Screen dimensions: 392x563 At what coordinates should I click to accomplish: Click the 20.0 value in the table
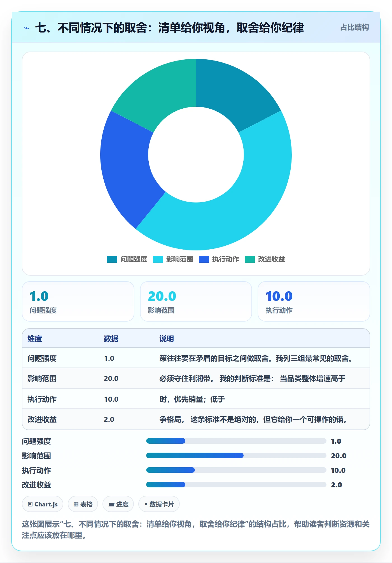coord(111,378)
